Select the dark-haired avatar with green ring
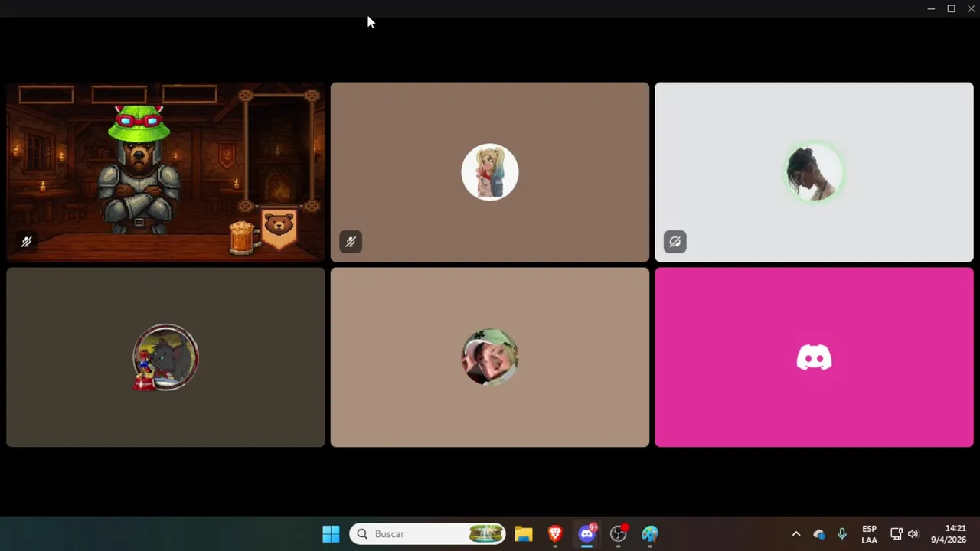 click(x=814, y=172)
